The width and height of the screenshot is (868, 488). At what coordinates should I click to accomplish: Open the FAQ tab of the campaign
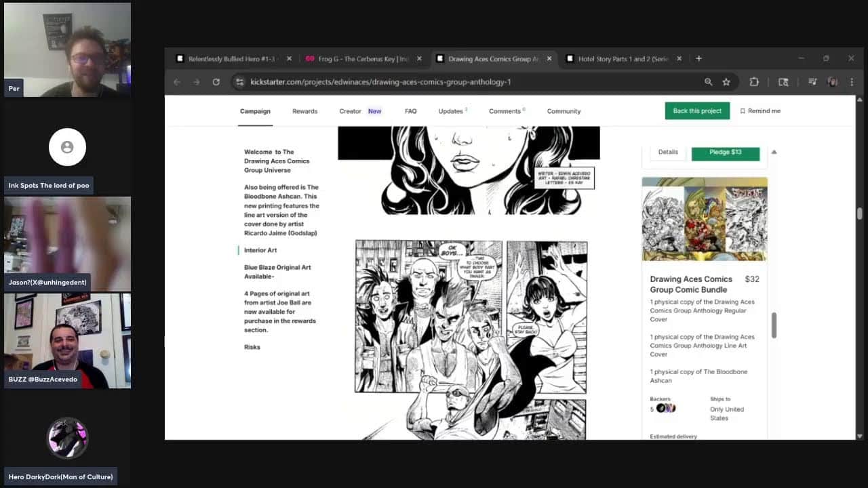click(410, 111)
